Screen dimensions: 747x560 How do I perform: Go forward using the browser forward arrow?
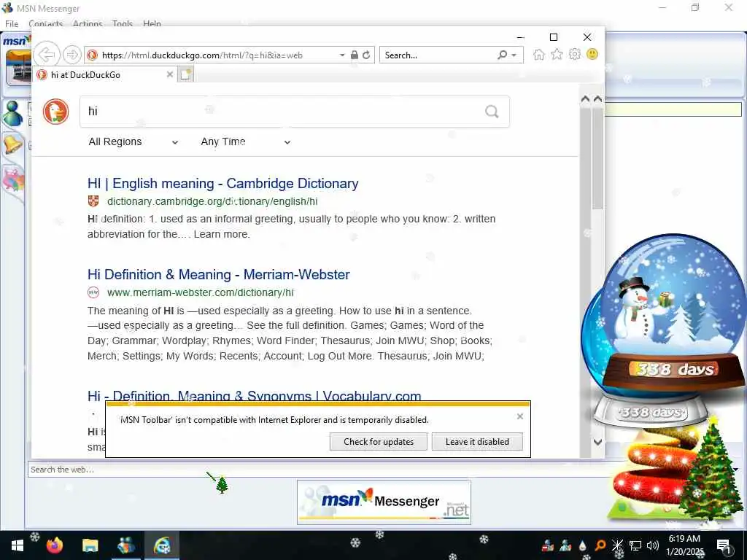[72, 55]
